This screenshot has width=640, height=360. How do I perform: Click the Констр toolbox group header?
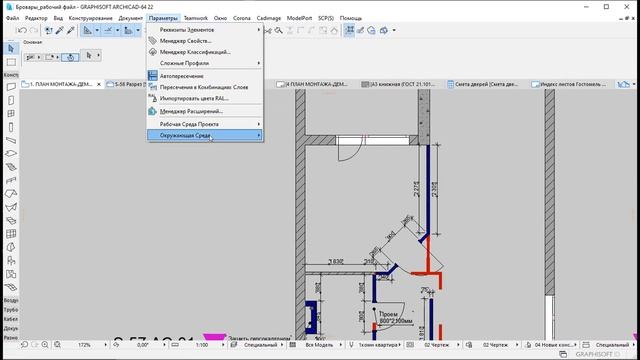pyautogui.click(x=11, y=75)
